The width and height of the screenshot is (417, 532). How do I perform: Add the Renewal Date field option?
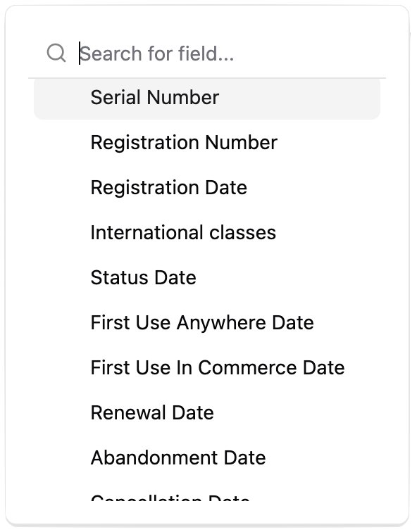(x=207, y=413)
